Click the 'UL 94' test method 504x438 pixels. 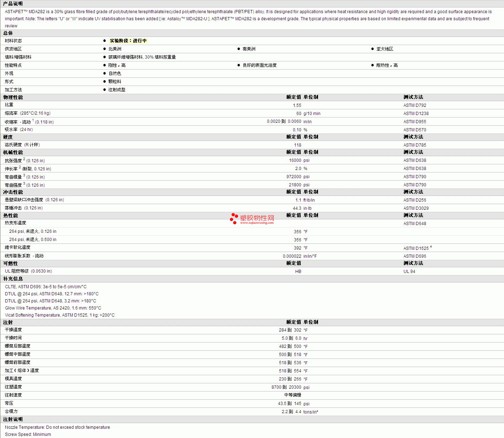[409, 272]
